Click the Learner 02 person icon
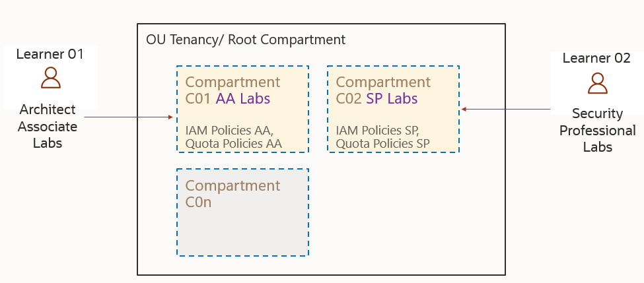Screen dimensions: 644x283 (598, 82)
